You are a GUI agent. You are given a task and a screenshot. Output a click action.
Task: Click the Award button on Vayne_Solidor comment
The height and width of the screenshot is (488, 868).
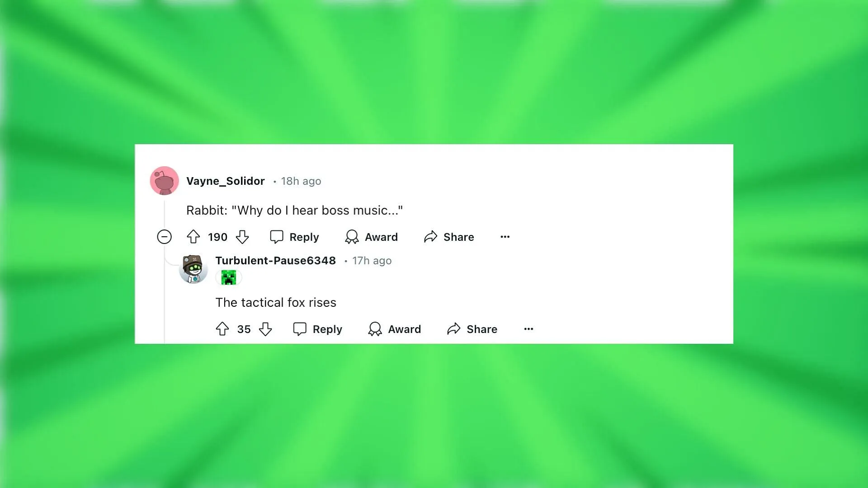click(x=372, y=237)
